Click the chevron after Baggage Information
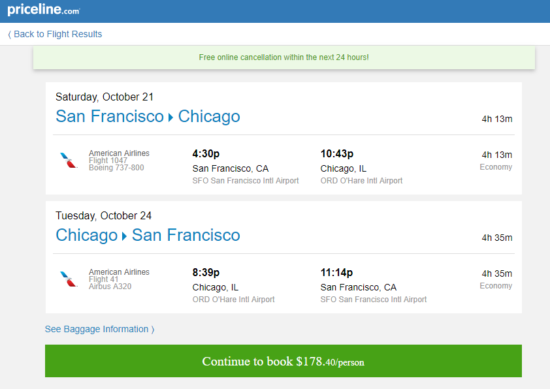550x389 pixels. pyautogui.click(x=153, y=329)
